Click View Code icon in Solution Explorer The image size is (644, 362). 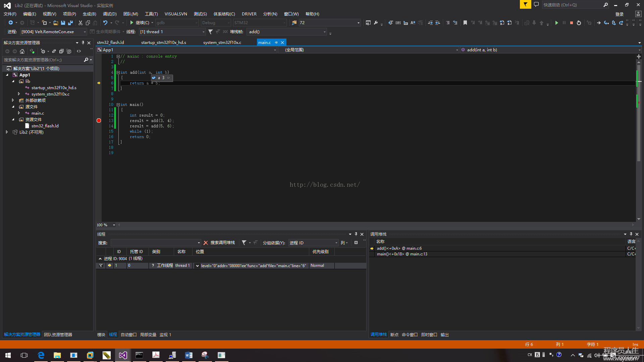(79, 51)
